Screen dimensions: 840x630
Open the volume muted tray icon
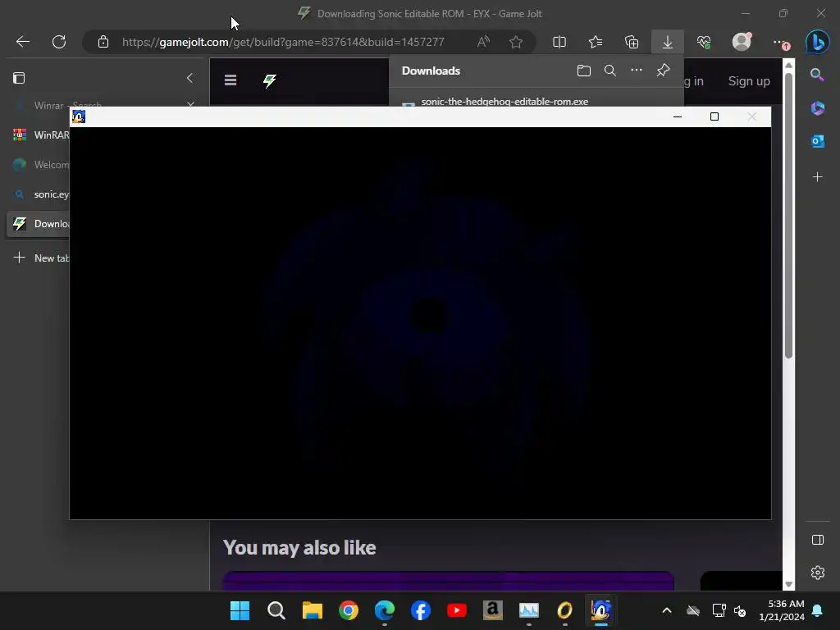[x=740, y=610]
